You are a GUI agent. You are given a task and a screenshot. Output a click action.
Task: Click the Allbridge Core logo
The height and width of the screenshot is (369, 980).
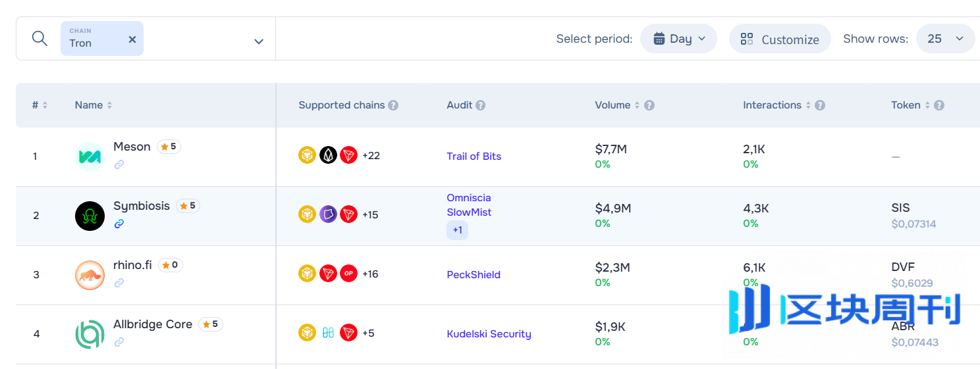90,334
